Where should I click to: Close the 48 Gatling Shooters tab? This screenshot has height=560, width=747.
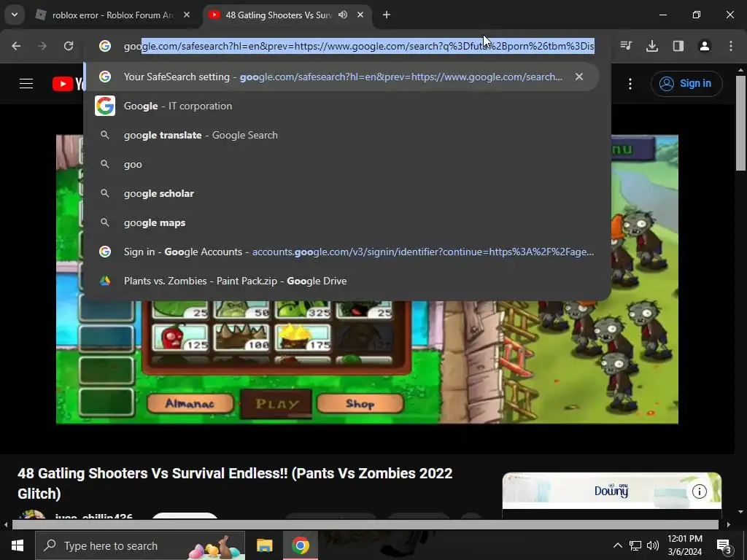point(360,15)
